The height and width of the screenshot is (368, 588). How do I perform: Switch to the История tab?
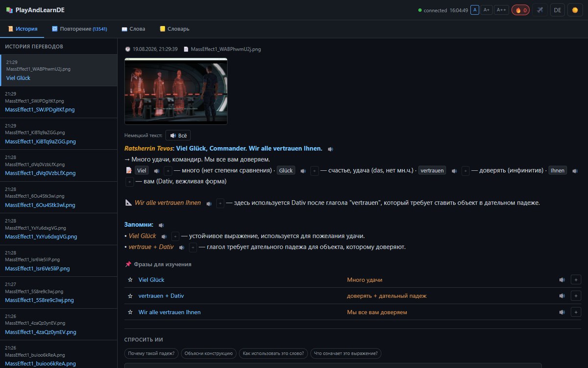(23, 29)
